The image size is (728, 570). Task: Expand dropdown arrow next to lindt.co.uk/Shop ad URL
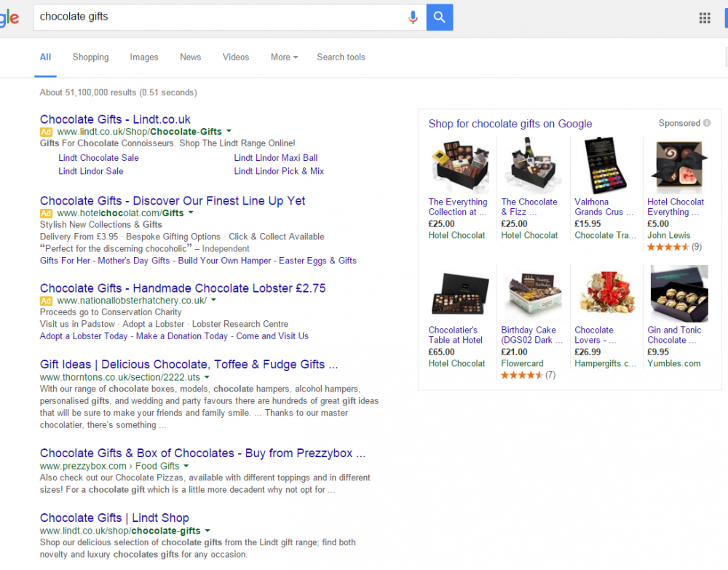click(229, 131)
